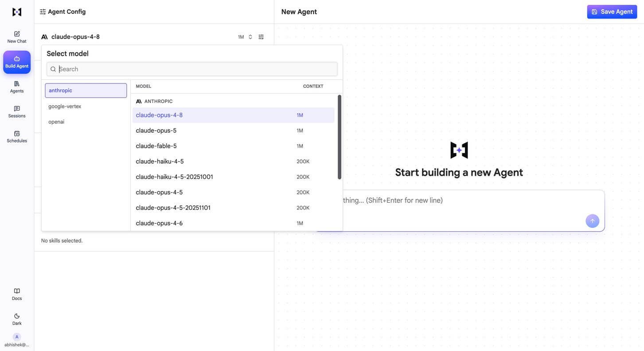Open New Chat from the sidebar
644x351 pixels.
point(17,37)
